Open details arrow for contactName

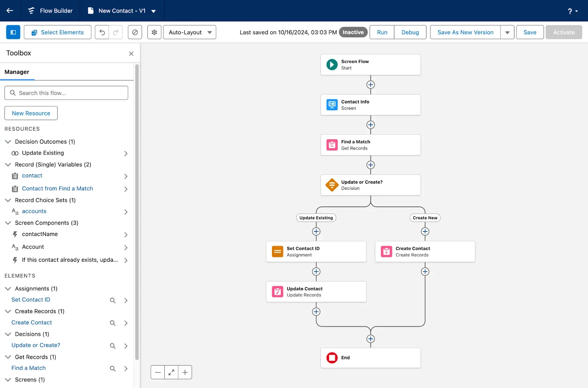pos(126,235)
